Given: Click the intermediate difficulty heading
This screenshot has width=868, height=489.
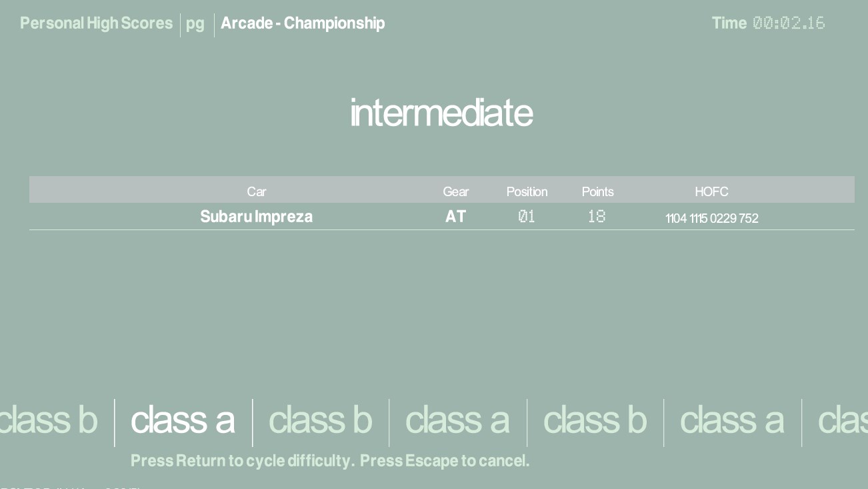Looking at the screenshot, I should (x=441, y=113).
